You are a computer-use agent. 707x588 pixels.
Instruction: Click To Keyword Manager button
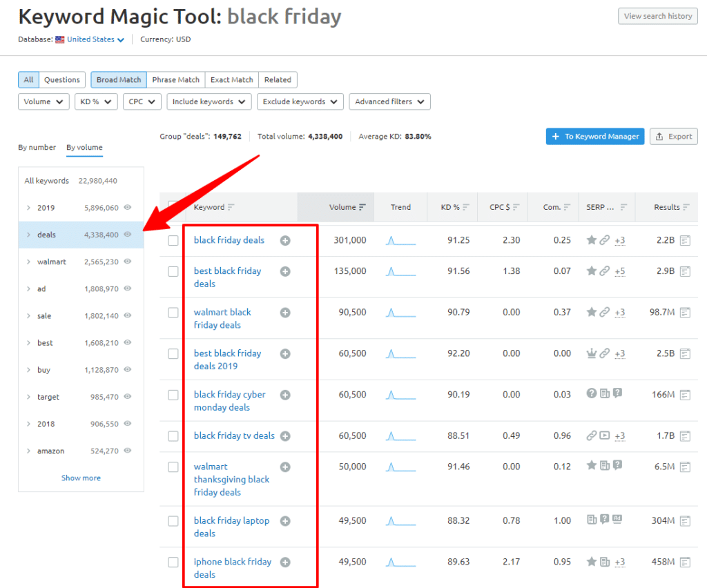click(595, 137)
